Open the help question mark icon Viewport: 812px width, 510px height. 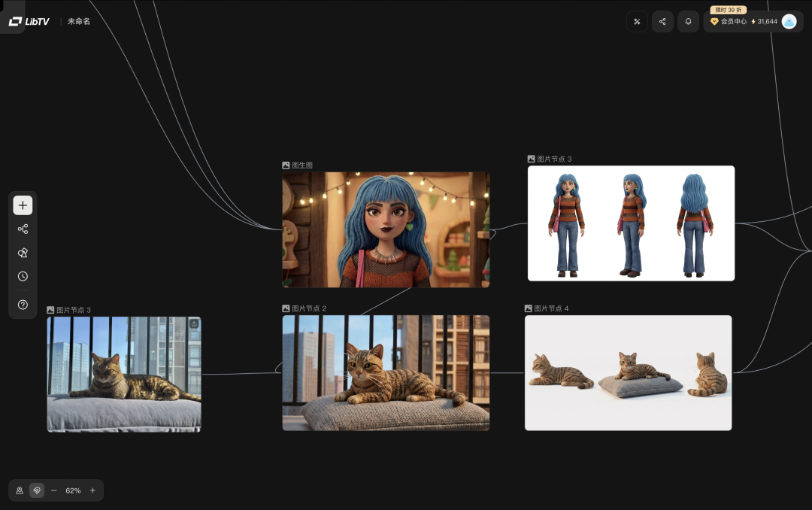coord(23,305)
